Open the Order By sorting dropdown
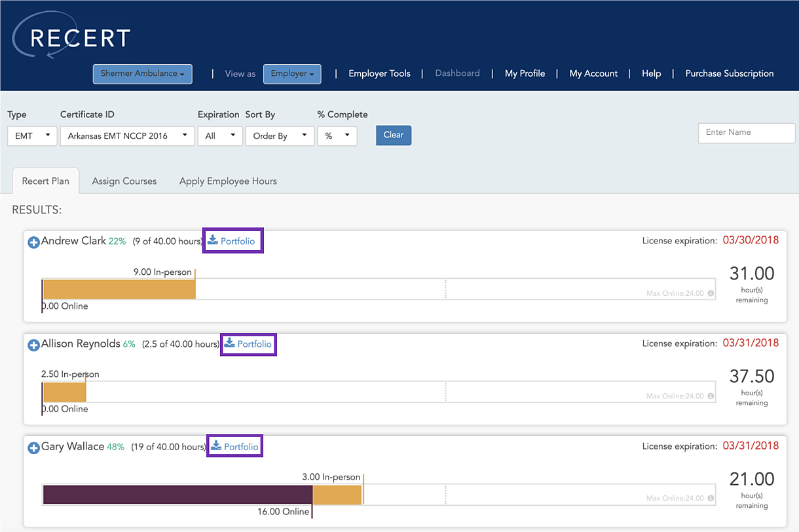Image resolution: width=799 pixels, height=532 pixels. tap(280, 135)
